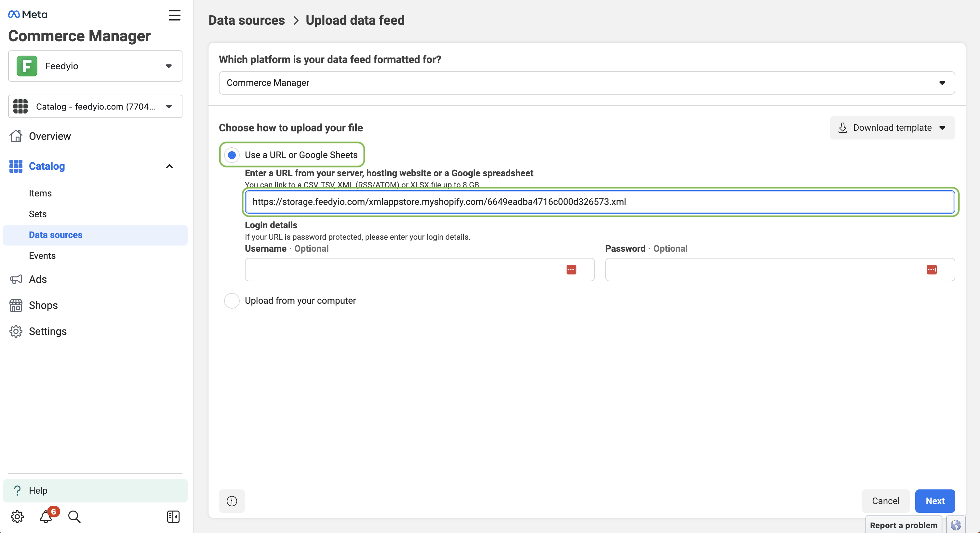
Task: Click the Login details heading
Action: pyautogui.click(x=271, y=225)
